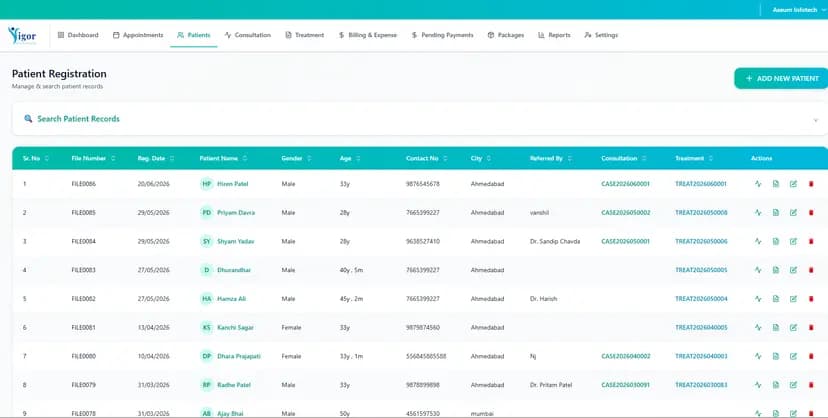The width and height of the screenshot is (828, 418).
Task: Delete Radhe Patel patient record
Action: (811, 385)
